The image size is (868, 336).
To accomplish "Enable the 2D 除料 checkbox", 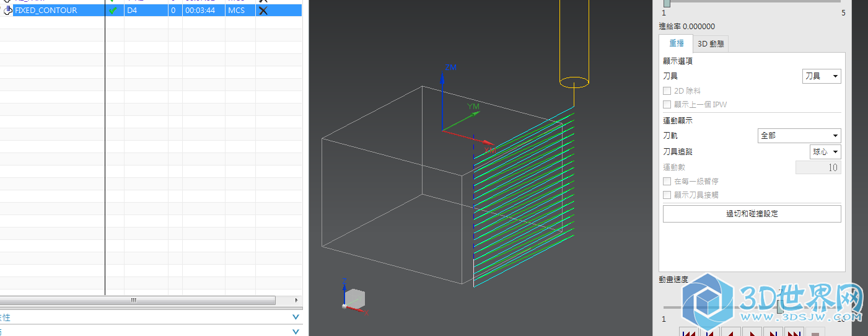I will coord(667,91).
